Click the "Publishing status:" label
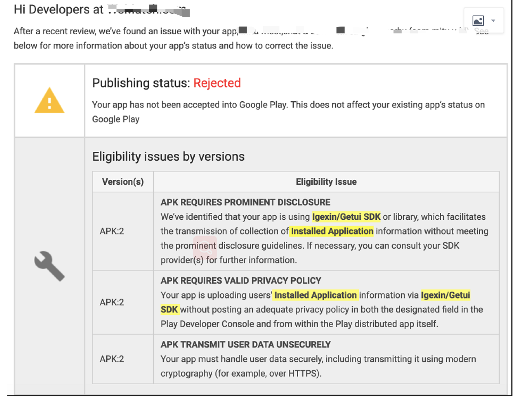 (141, 83)
